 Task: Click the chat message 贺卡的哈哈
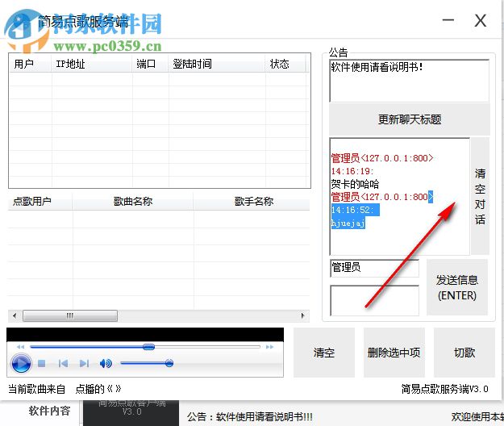click(x=355, y=184)
